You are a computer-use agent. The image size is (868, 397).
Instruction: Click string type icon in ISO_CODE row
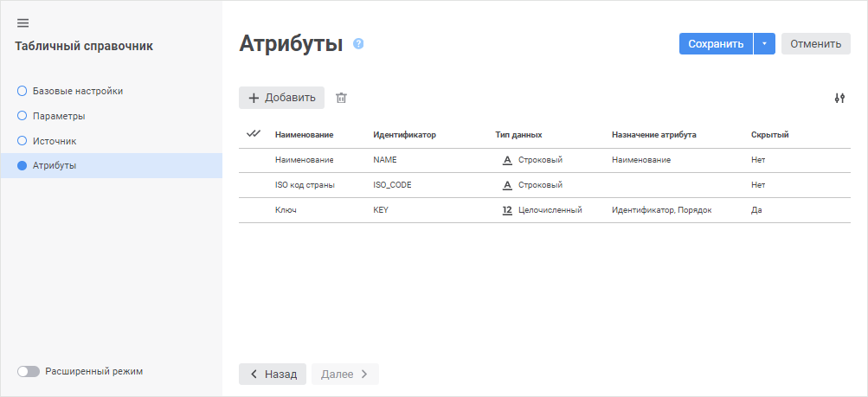507,185
